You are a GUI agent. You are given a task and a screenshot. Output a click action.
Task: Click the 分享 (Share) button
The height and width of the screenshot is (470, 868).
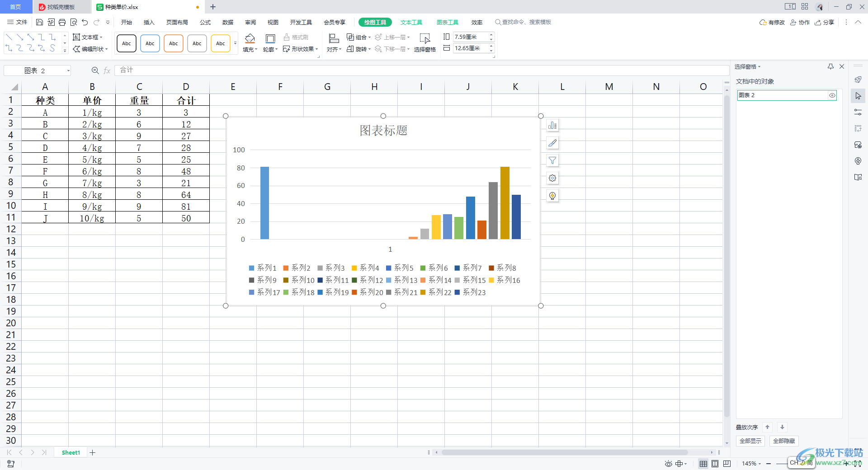[x=825, y=22]
